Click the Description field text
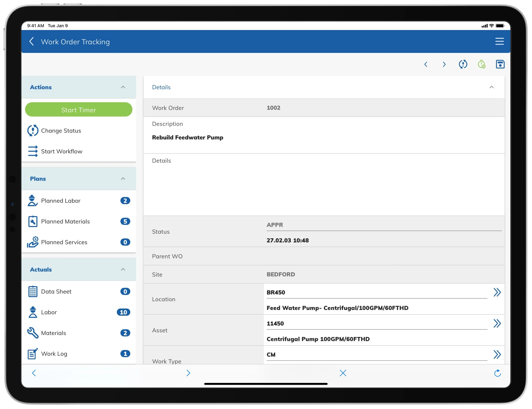This screenshot has width=532, height=409. tap(188, 137)
